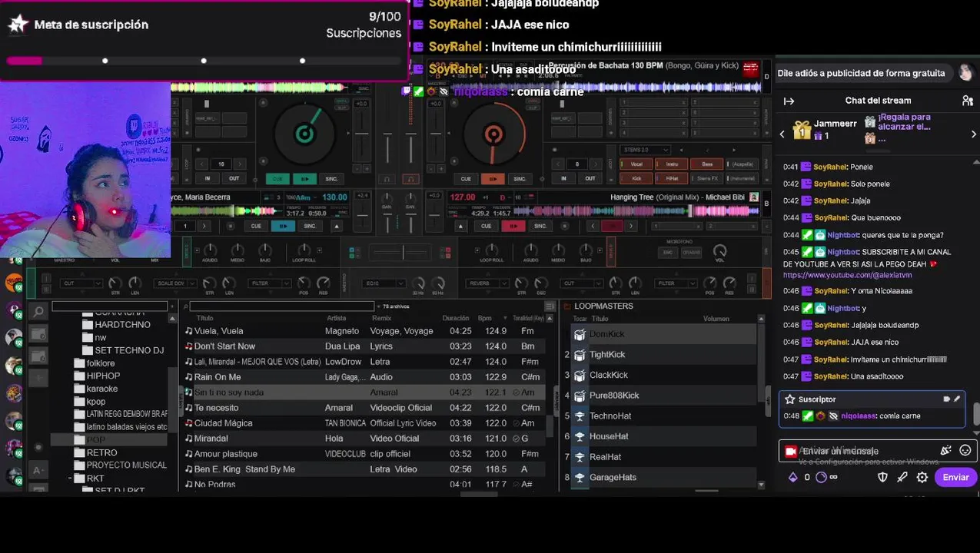The height and width of the screenshot is (553, 980).
Task: Click the left deck pitch fader
Action: [x=362, y=134]
